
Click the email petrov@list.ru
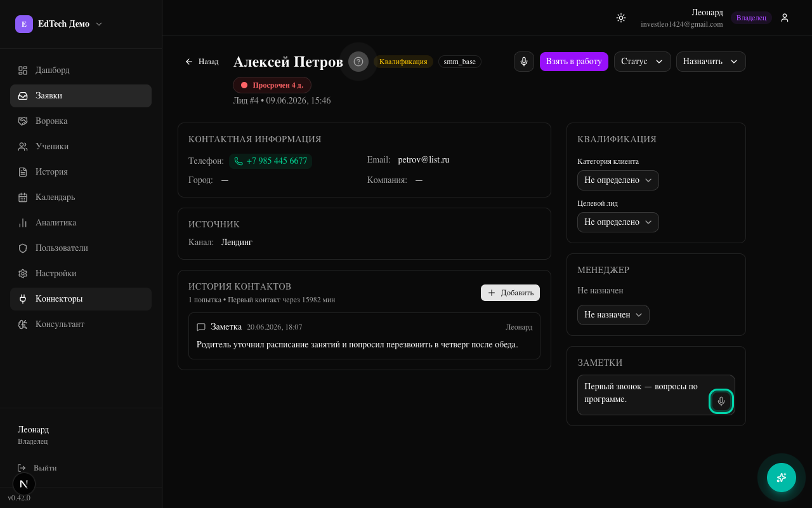(424, 160)
